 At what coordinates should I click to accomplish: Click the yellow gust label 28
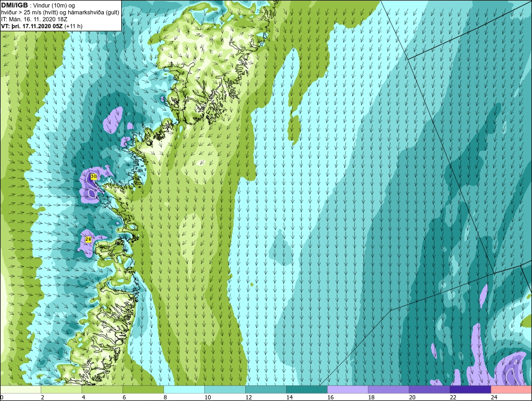[88, 240]
